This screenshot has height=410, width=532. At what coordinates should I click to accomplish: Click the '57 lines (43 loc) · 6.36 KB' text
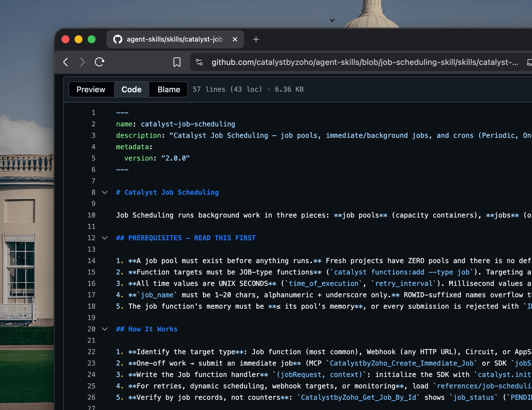coord(248,89)
